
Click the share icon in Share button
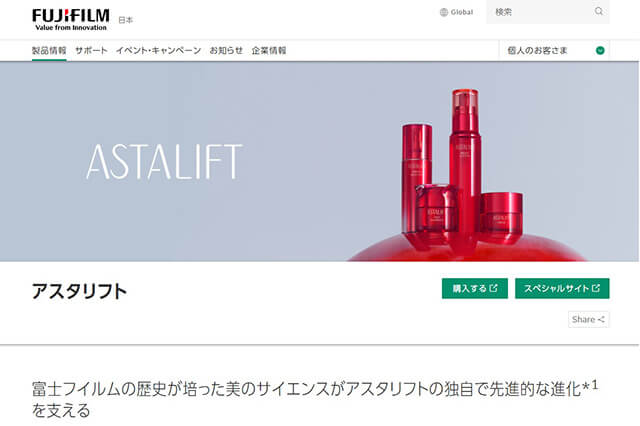(x=601, y=320)
